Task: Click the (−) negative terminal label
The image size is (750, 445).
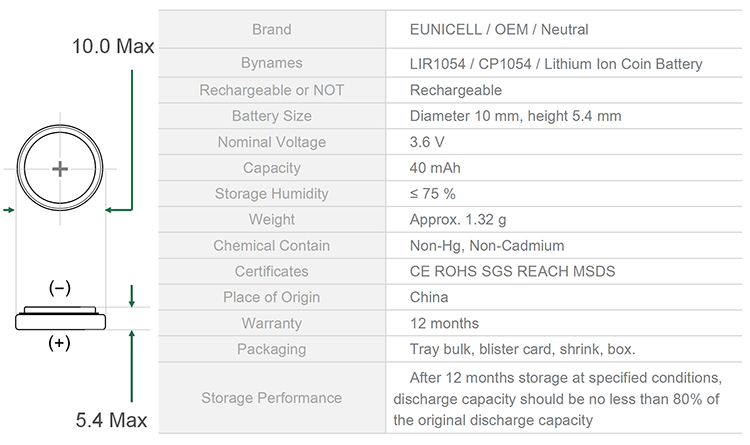Action: [60, 288]
